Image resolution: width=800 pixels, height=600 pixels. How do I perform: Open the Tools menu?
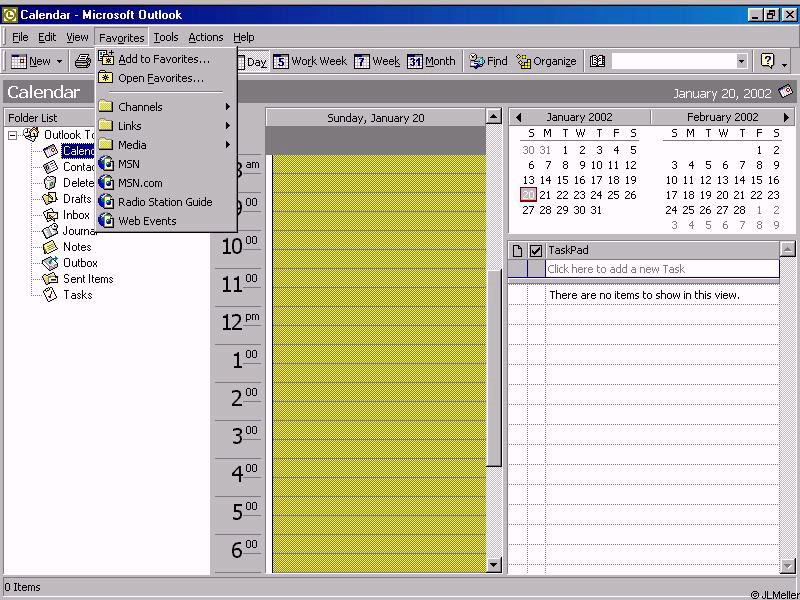point(165,37)
